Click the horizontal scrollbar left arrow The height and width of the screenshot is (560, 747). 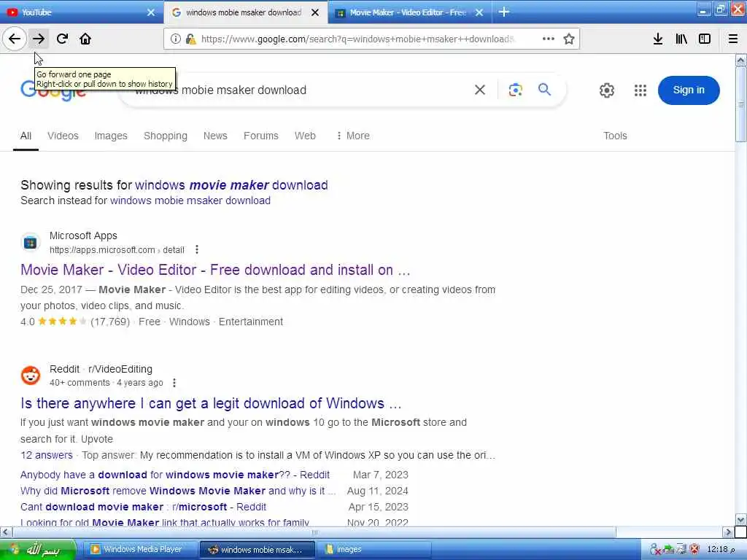[x=6, y=532]
